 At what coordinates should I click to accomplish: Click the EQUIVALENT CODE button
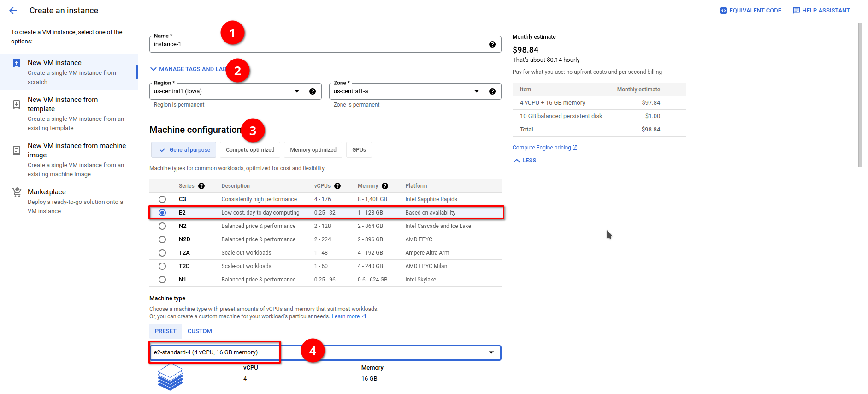tap(750, 11)
